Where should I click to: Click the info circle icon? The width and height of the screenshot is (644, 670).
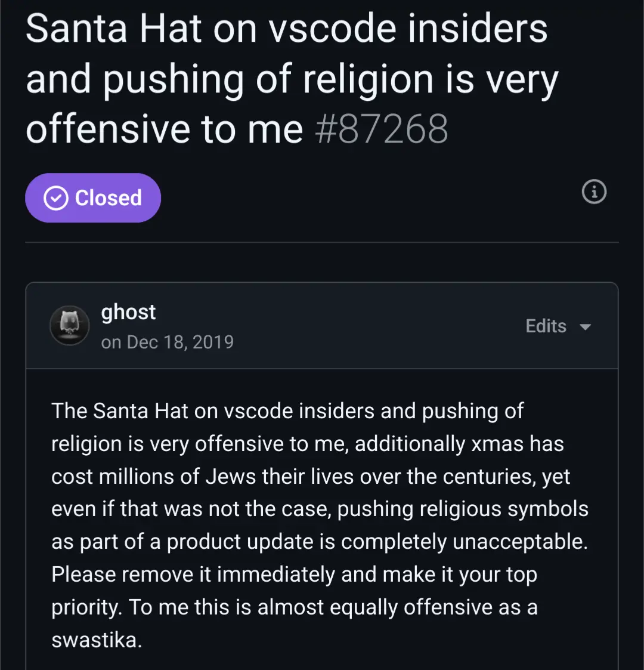tap(594, 192)
